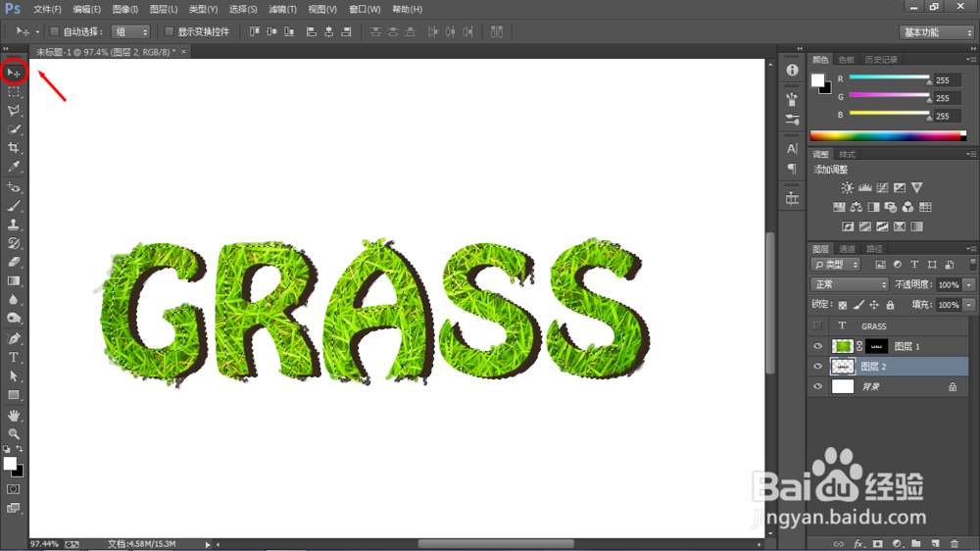Open the 滤镜(T) menu
Viewport: 980px width, 551px height.
pyautogui.click(x=282, y=10)
